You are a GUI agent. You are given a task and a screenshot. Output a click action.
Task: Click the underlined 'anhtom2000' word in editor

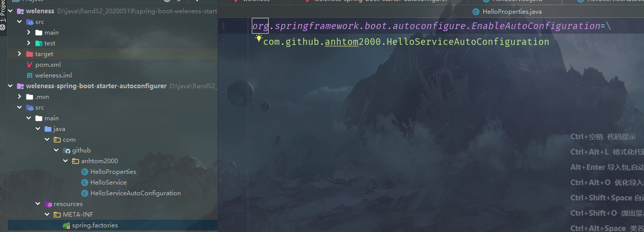(353, 42)
